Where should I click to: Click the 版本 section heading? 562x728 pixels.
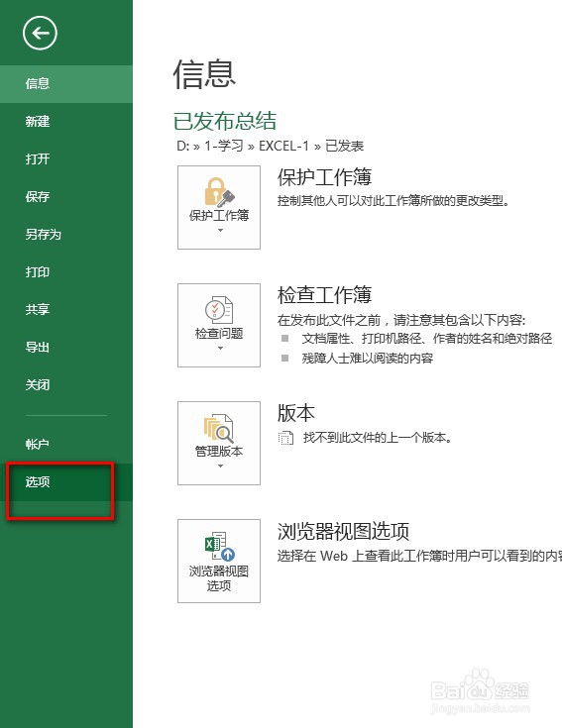click(x=295, y=413)
